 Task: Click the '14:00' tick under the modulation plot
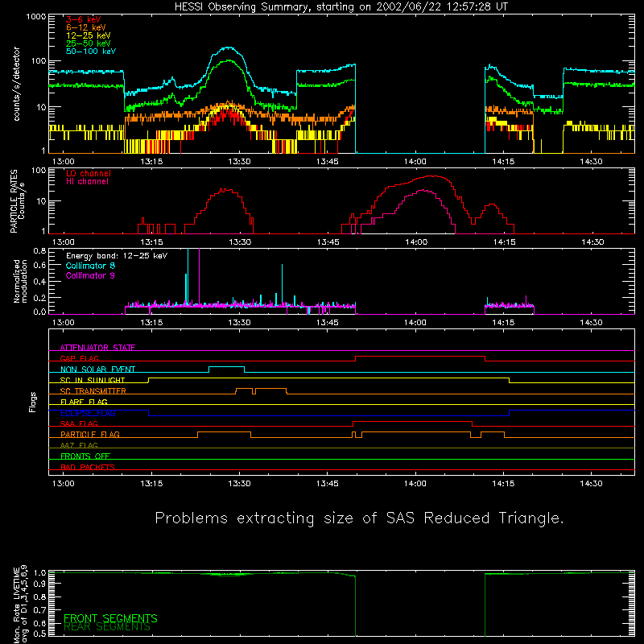tap(415, 323)
